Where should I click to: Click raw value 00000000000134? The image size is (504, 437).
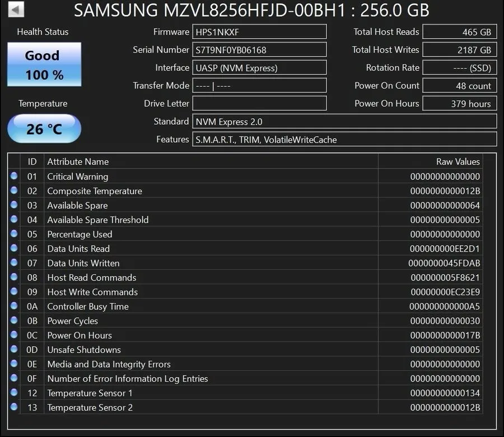[x=445, y=393]
